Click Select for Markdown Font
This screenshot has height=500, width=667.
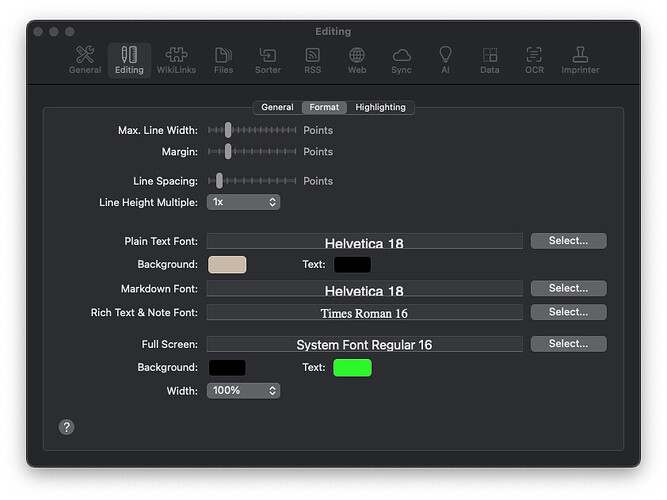569,289
